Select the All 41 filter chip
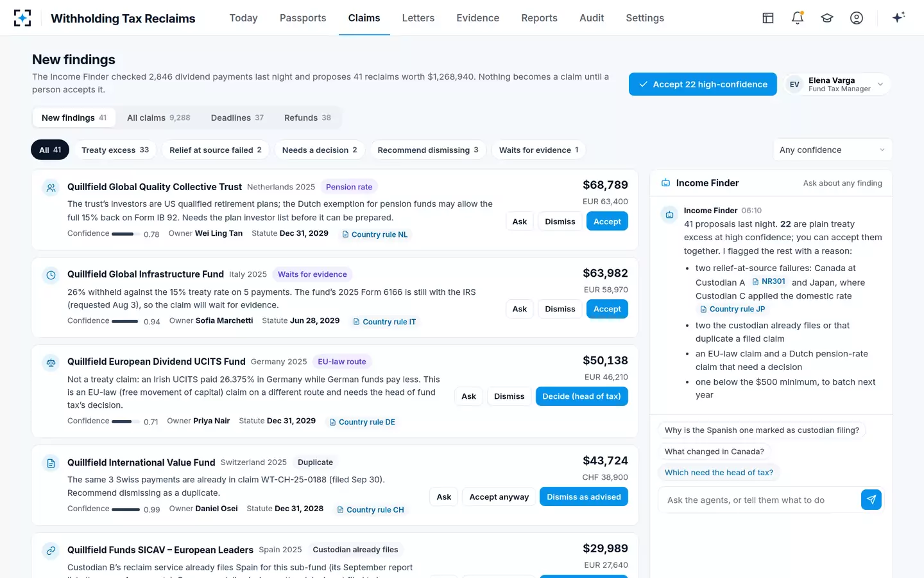Image resolution: width=924 pixels, height=578 pixels. point(50,150)
